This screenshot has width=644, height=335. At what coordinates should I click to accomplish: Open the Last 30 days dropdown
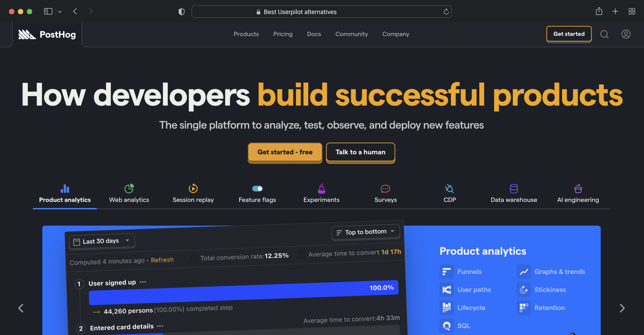coord(101,241)
